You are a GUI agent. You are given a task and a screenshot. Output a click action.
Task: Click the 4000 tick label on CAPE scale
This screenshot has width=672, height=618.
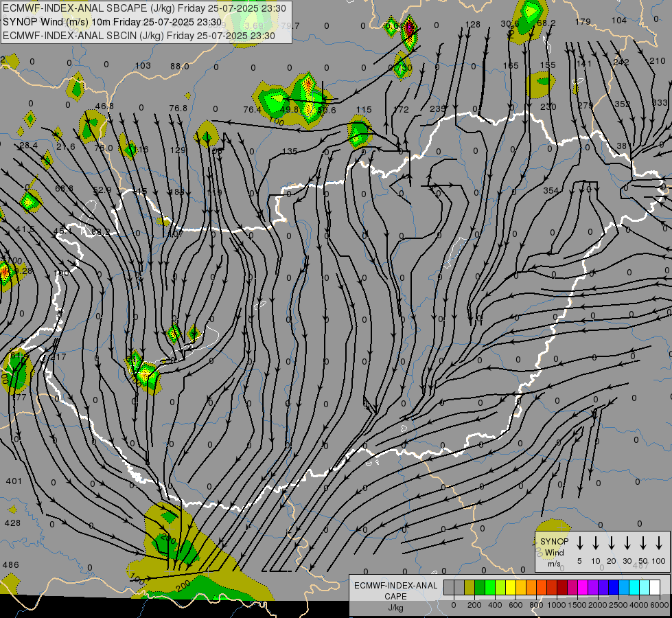[639, 605]
